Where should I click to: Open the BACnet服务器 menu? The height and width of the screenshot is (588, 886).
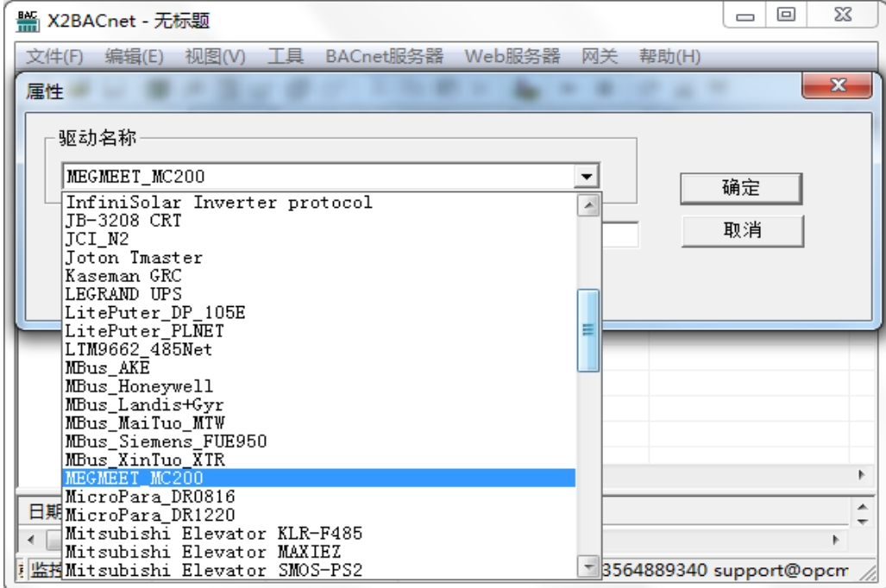[384, 57]
